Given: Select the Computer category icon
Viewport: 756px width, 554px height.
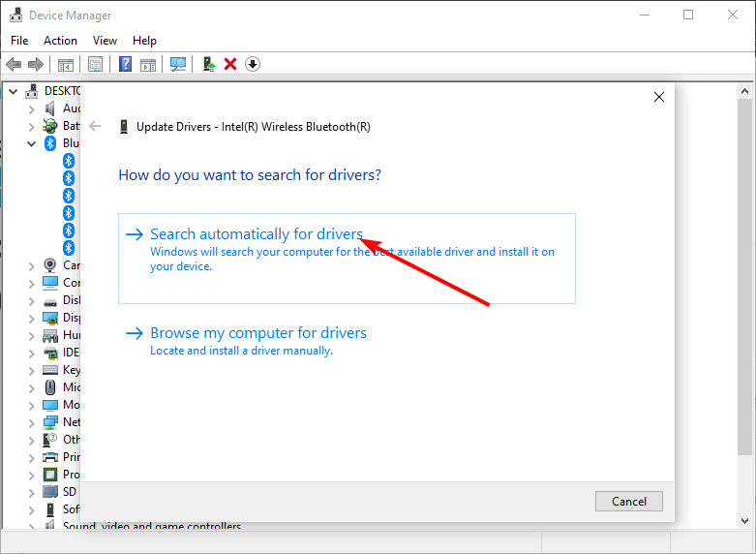Looking at the screenshot, I should coord(50,282).
